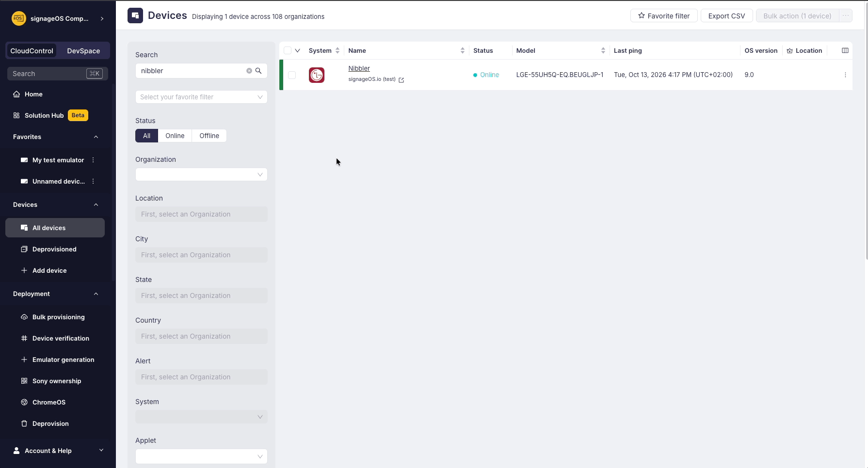Open Add device page
The width and height of the screenshot is (868, 468).
[x=49, y=270]
